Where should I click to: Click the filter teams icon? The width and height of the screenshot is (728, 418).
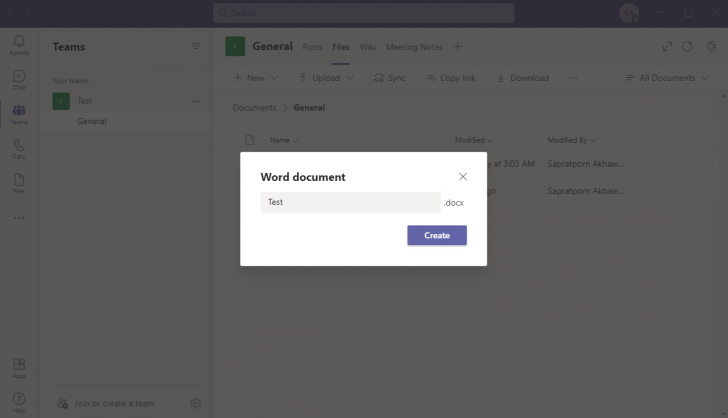pyautogui.click(x=195, y=46)
